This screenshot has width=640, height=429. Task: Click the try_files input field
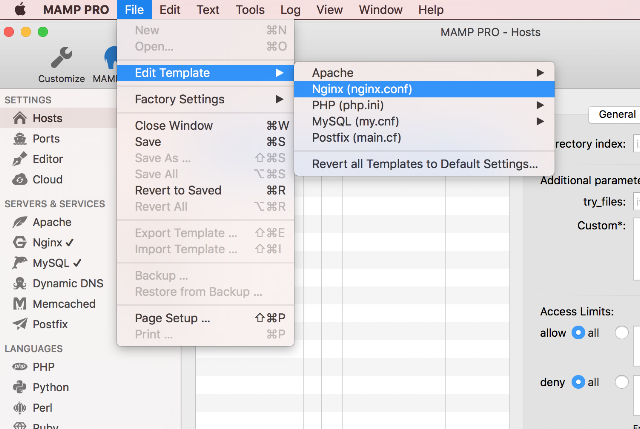pos(637,202)
